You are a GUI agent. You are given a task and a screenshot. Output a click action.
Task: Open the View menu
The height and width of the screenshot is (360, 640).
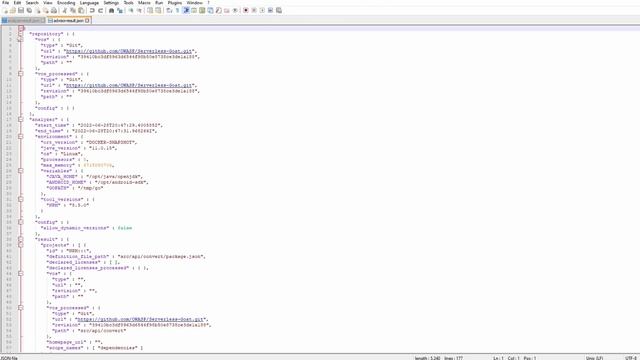tap(48, 3)
